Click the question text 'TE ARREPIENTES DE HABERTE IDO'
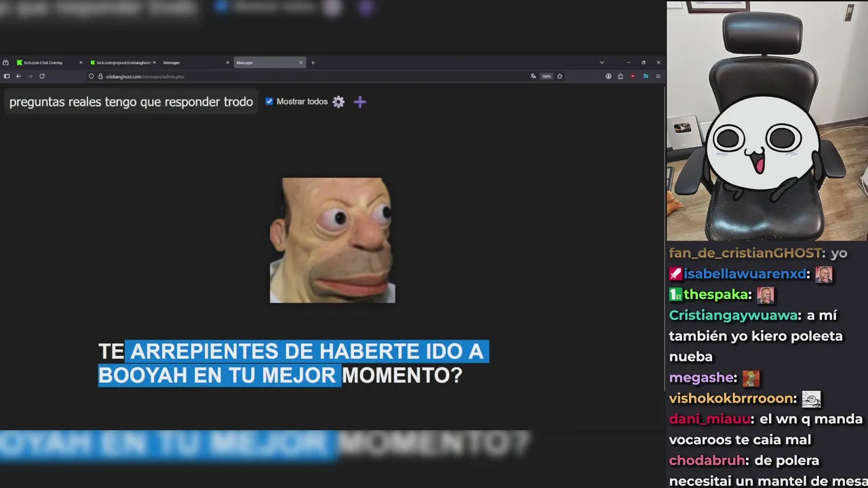 coord(291,351)
